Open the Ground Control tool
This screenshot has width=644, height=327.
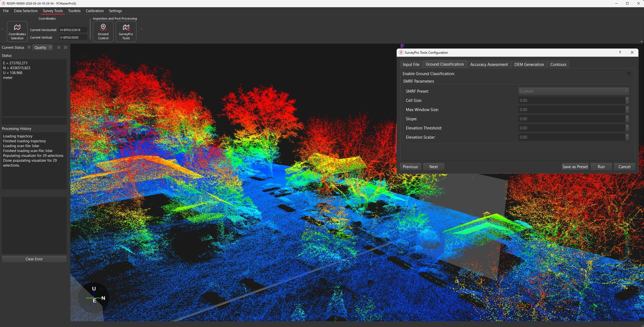103,31
